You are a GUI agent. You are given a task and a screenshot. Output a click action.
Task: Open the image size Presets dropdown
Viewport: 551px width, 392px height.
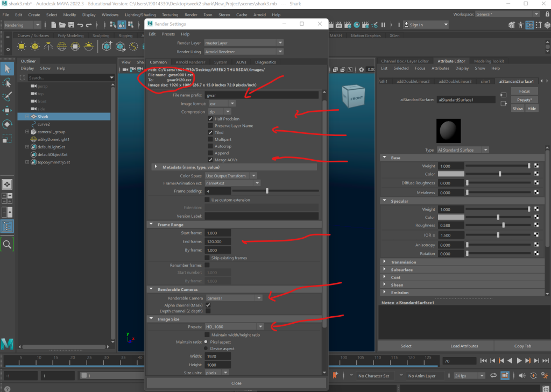(234, 327)
